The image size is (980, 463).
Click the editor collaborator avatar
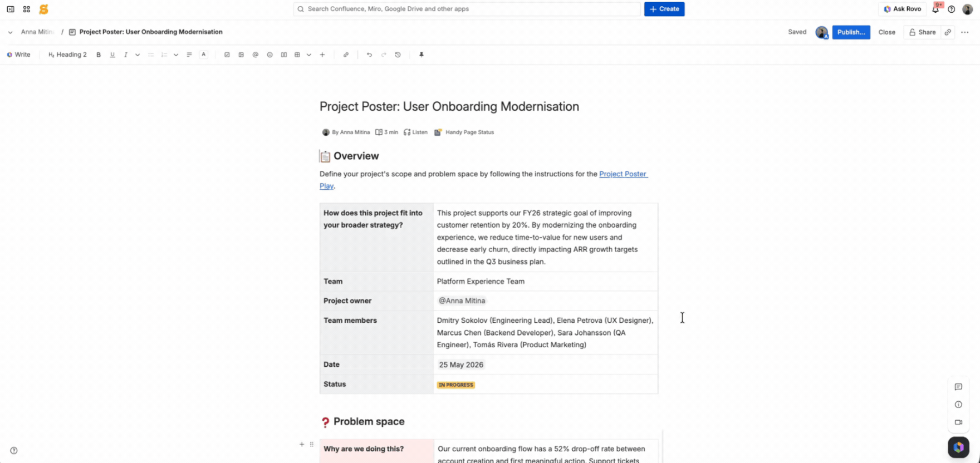click(x=822, y=32)
